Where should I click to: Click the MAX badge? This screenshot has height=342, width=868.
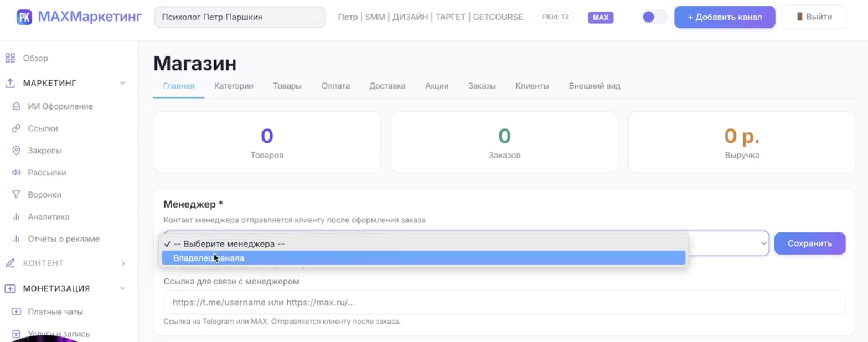601,17
